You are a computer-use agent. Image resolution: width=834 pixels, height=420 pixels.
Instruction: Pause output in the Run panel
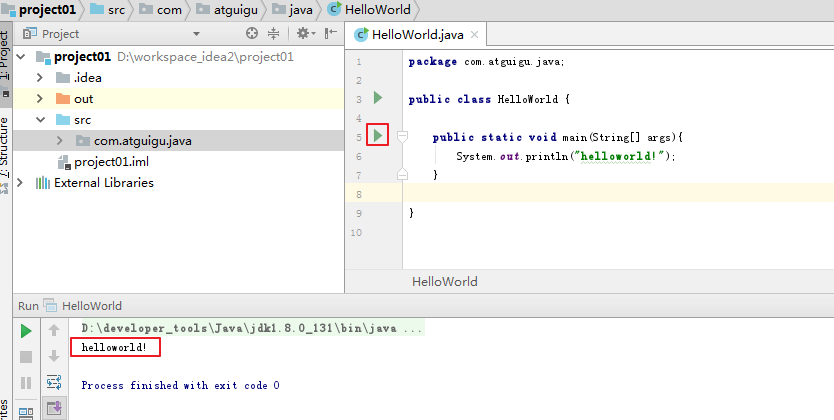click(26, 383)
